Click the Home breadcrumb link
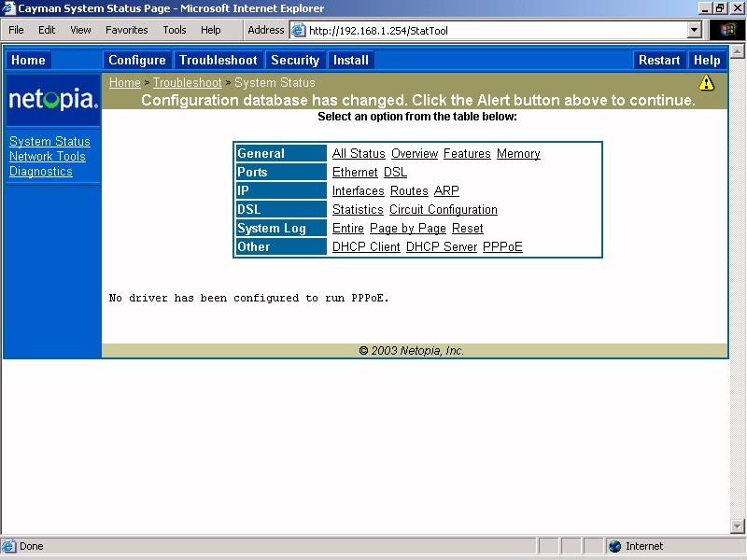 [125, 82]
